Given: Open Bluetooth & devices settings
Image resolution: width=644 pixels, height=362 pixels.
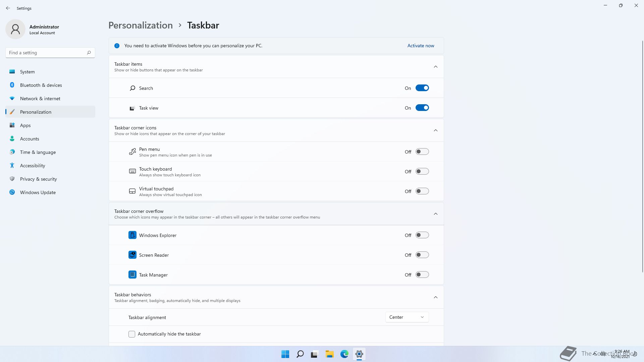Looking at the screenshot, I should click(50, 85).
